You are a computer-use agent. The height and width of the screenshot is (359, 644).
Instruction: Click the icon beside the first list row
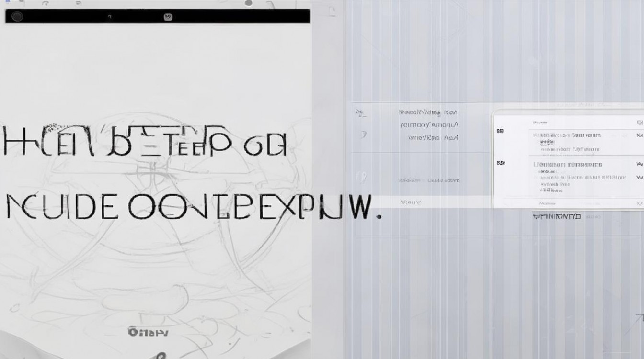[x=359, y=113]
